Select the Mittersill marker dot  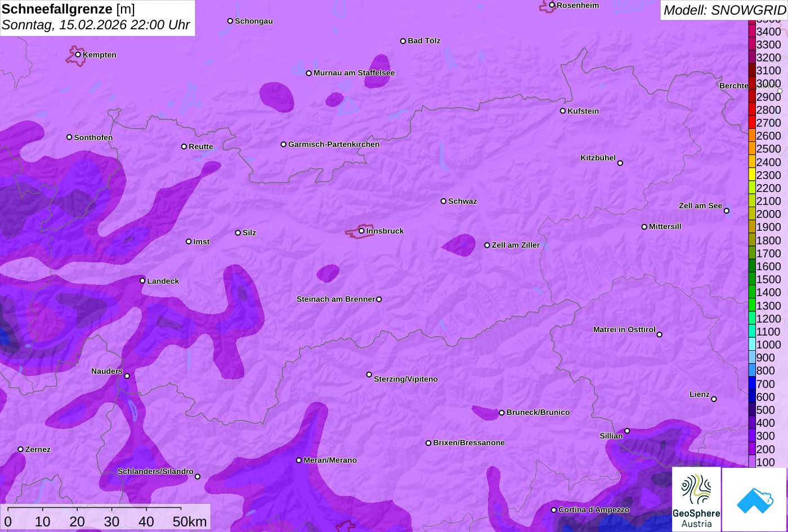click(644, 227)
